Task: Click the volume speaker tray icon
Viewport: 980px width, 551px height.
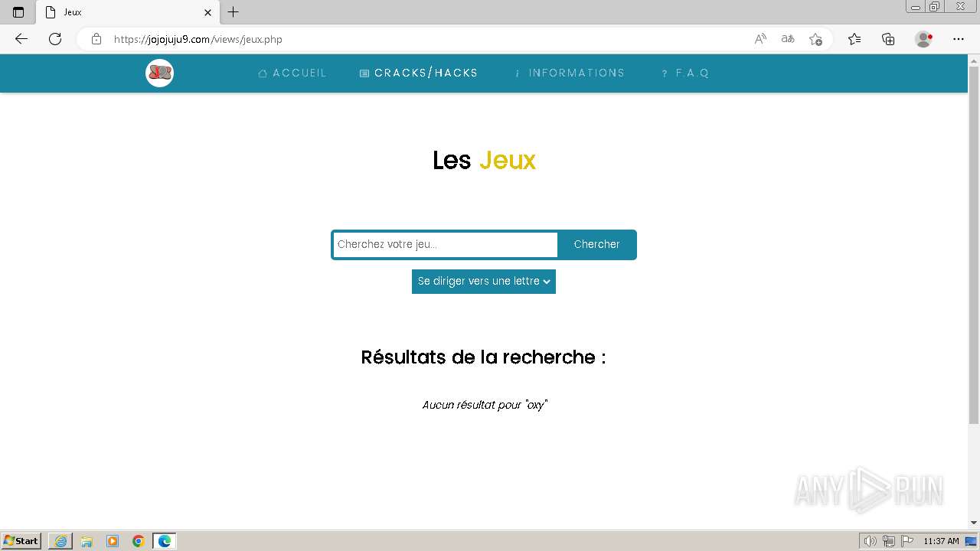Action: tap(871, 541)
